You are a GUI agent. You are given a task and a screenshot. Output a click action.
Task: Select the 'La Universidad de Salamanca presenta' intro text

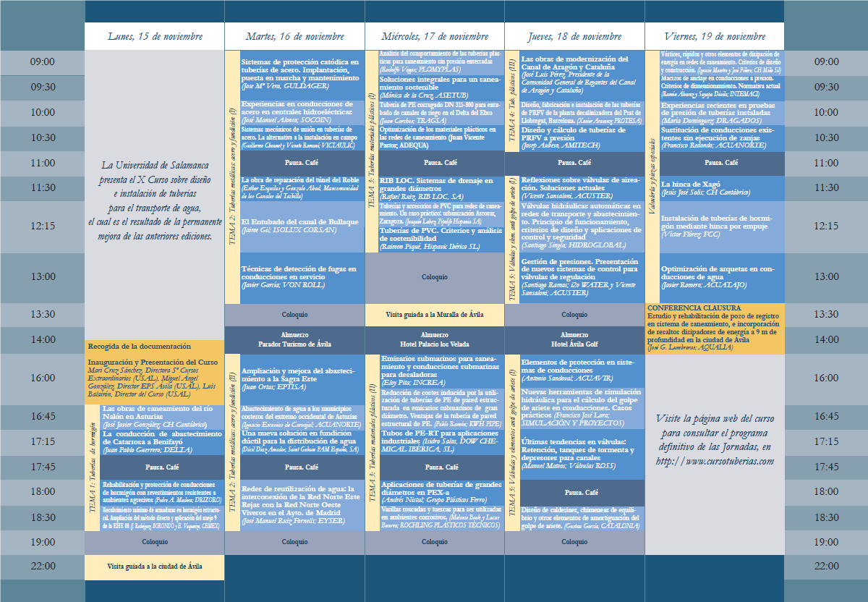coord(155,200)
